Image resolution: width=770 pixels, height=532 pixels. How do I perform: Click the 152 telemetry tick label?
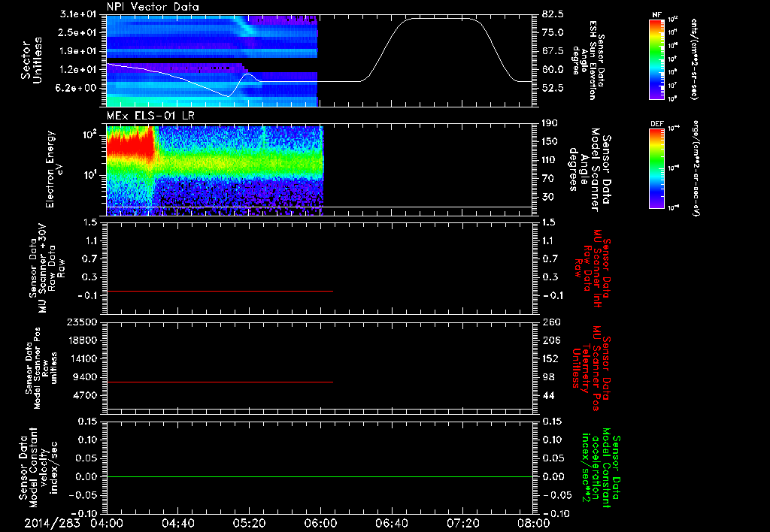point(550,358)
